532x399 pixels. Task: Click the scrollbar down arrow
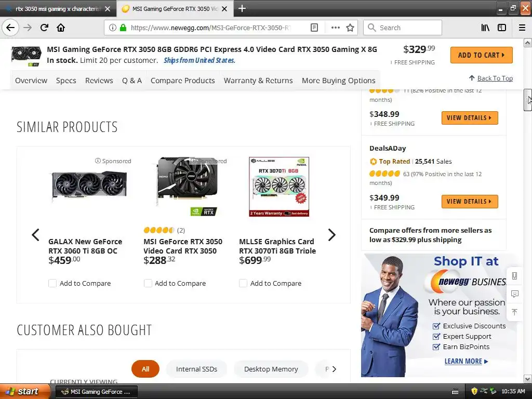coord(528,379)
